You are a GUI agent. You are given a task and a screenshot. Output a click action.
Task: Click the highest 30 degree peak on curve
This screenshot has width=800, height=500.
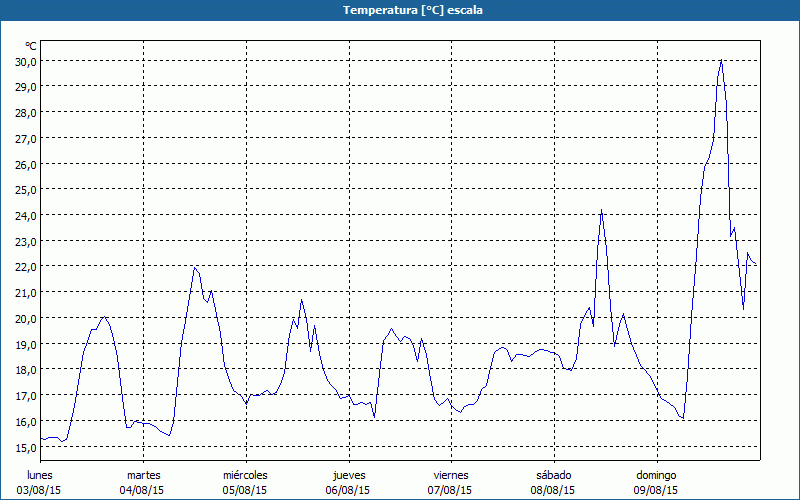click(x=721, y=60)
